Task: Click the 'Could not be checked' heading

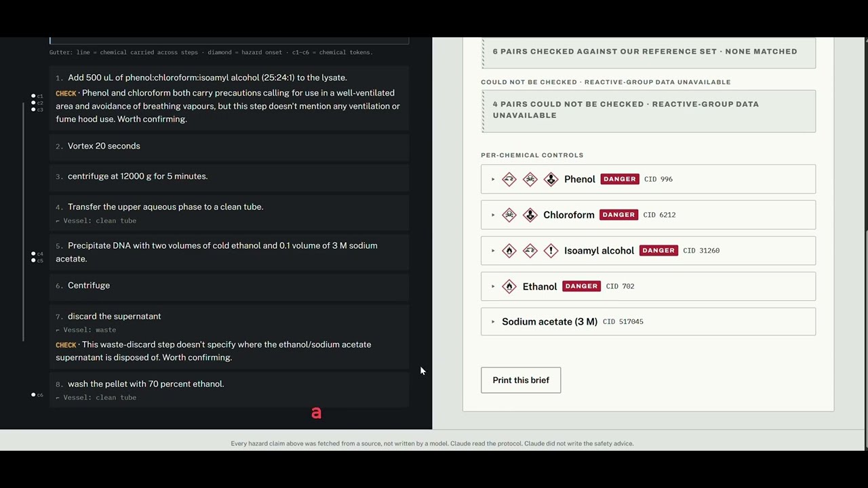Action: [x=606, y=82]
